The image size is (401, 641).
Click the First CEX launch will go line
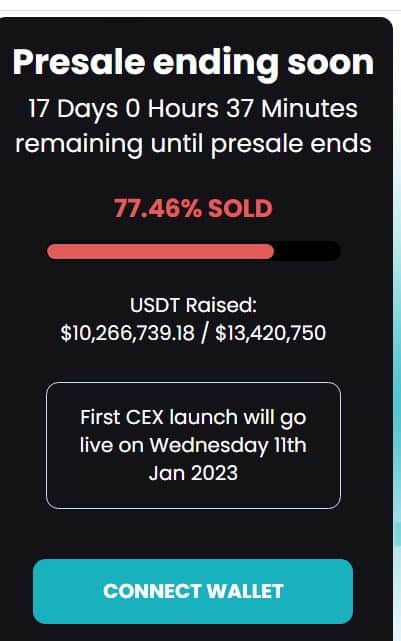[x=193, y=417]
